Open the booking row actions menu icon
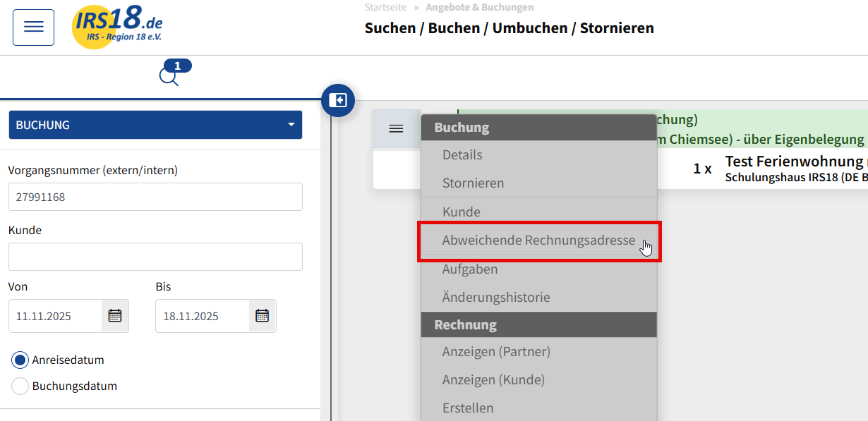Viewport: 868px width, 421px height. tap(396, 128)
